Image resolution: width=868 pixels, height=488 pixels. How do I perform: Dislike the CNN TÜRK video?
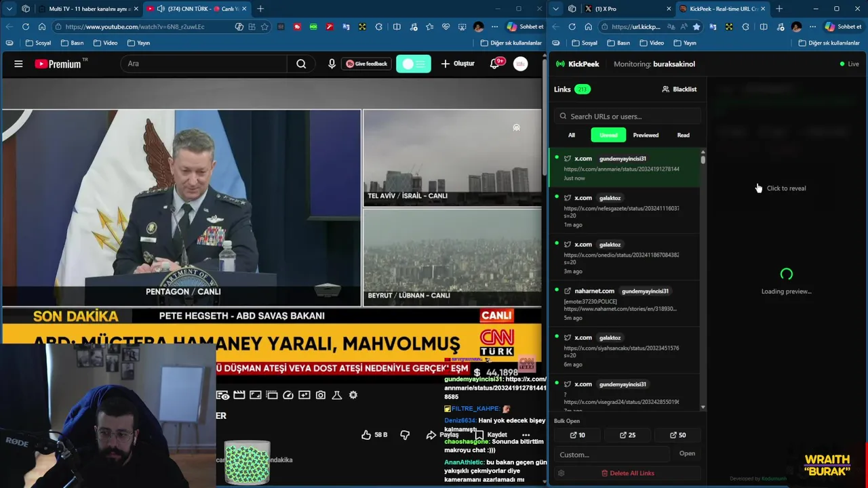[405, 434]
